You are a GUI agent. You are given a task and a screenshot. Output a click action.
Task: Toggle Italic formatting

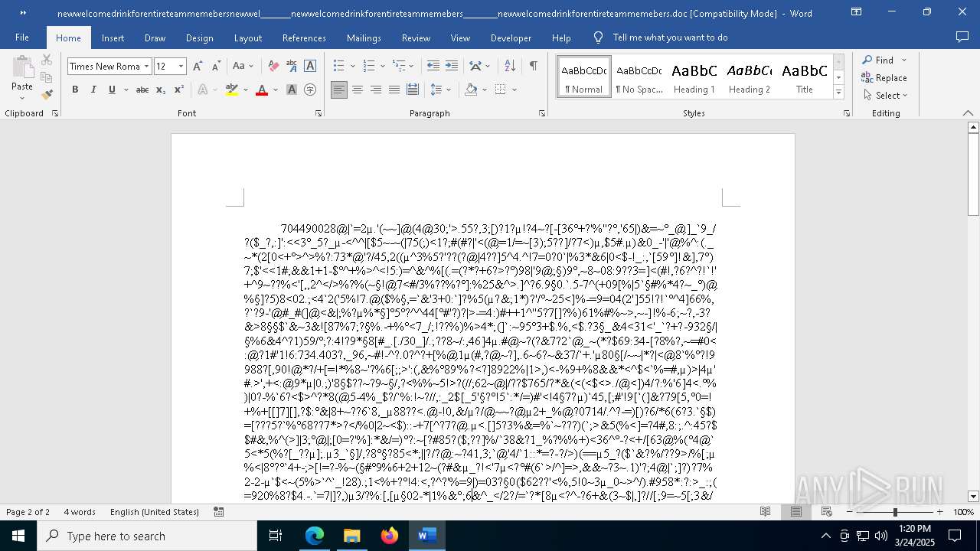(93, 90)
